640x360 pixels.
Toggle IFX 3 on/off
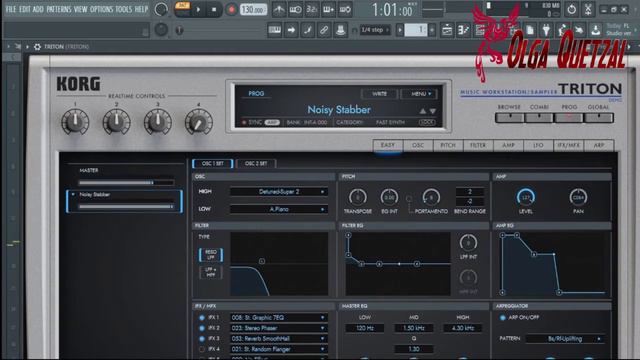pos(202,339)
